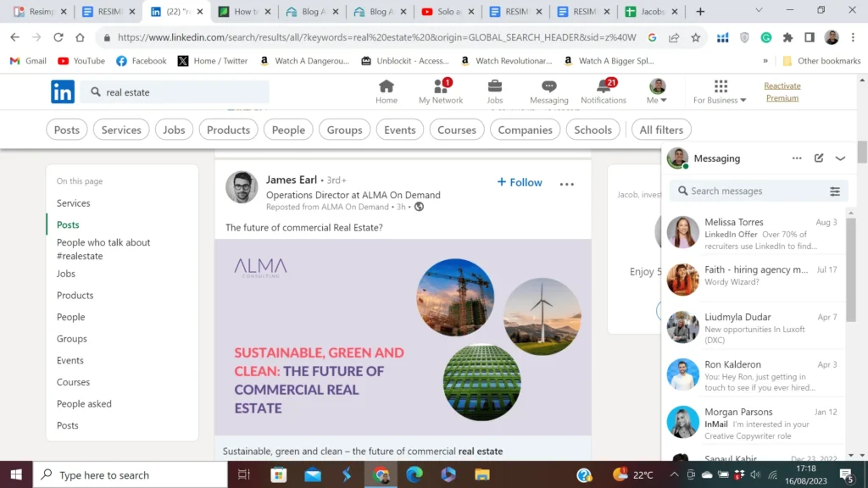Open James Earl profile name link
Screen dimensions: 868x488
pyautogui.click(x=292, y=180)
